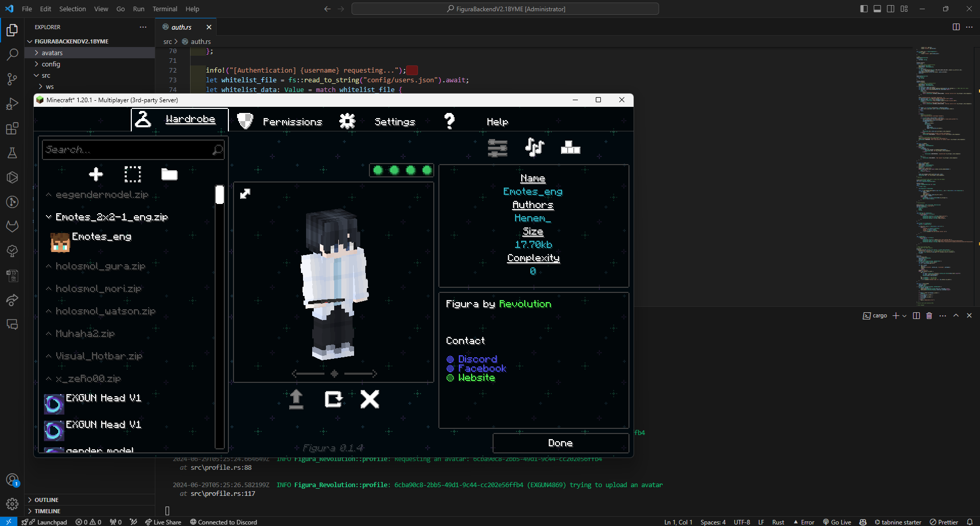Click the reload avatar icon

click(x=334, y=399)
